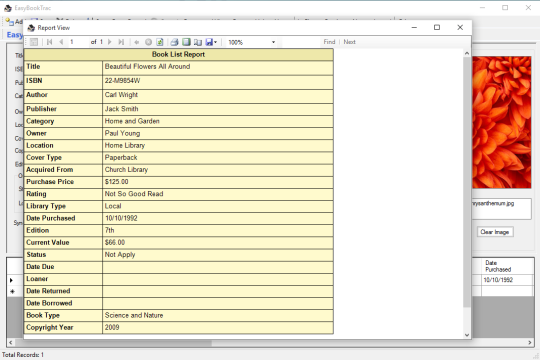Click the acquired from value Church Library
540x360 pixels.
126,169
